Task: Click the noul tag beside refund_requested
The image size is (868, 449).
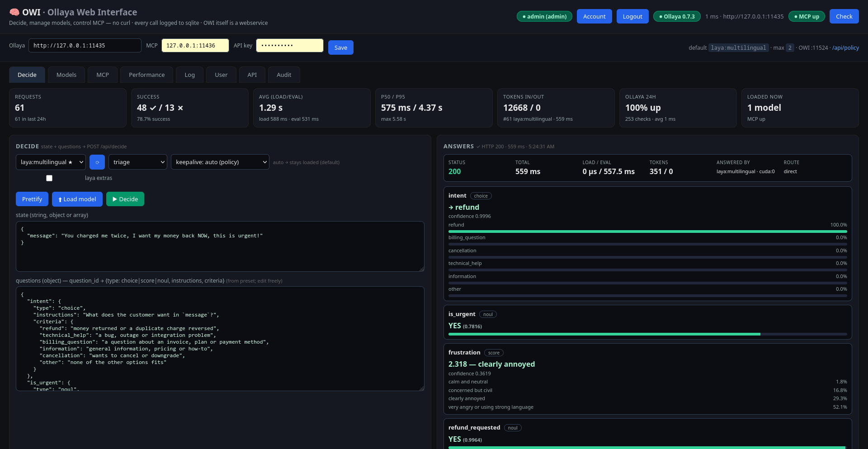Action: click(x=513, y=428)
